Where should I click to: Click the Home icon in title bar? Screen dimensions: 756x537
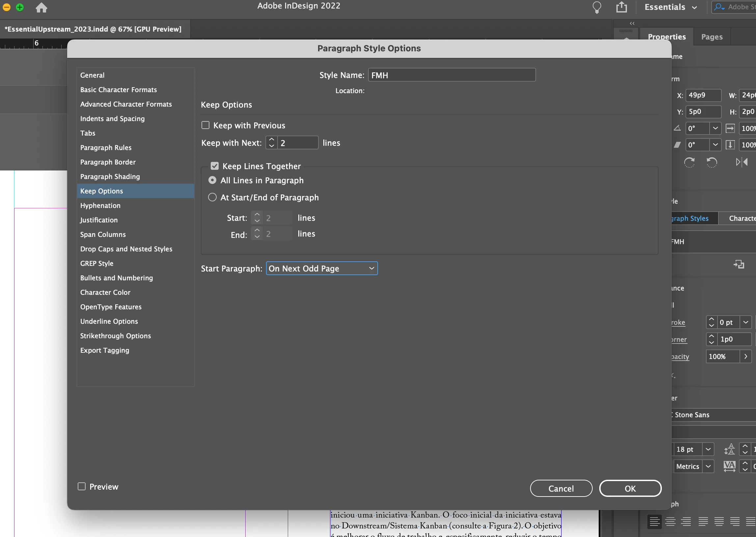41,7
